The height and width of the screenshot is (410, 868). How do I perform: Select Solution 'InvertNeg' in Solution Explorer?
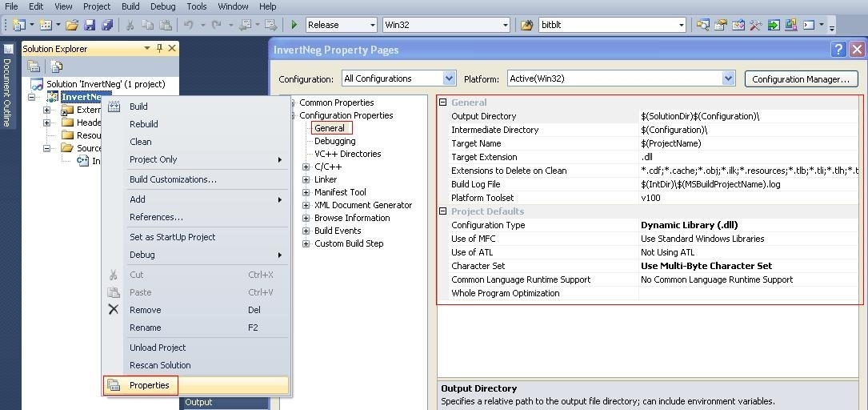tap(106, 84)
